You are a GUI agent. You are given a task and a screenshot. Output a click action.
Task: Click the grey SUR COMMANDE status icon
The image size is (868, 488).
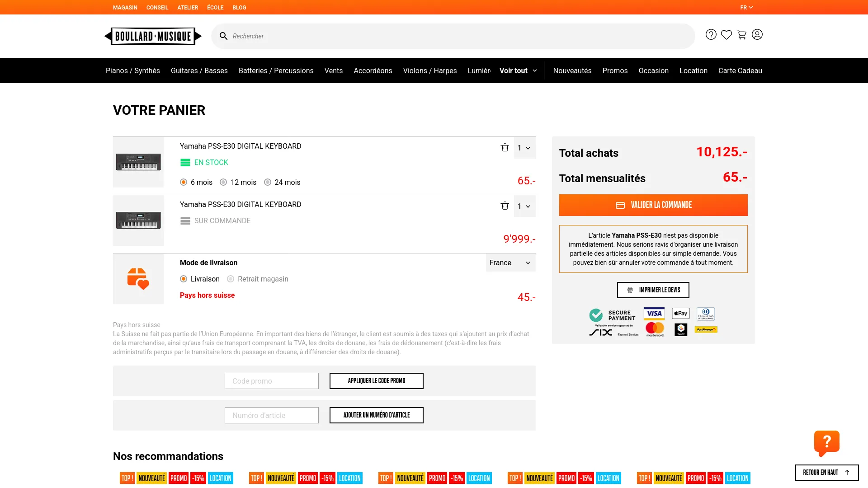coord(185,221)
